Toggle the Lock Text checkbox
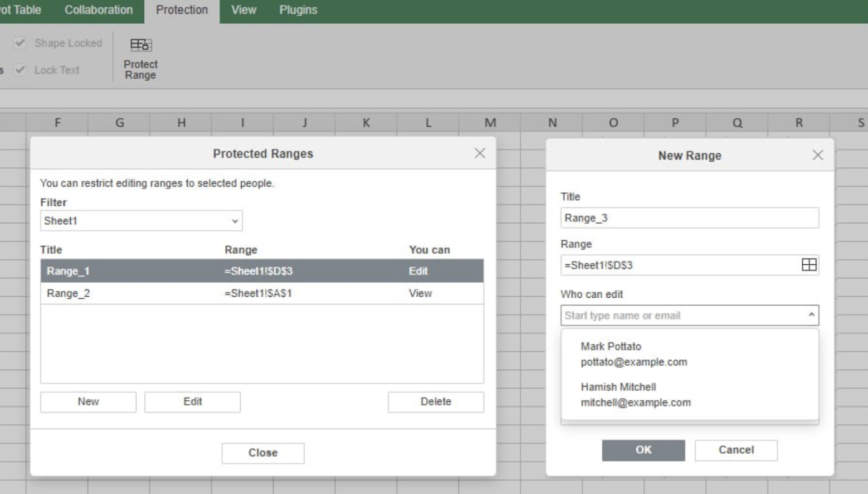Viewport: 868px width, 494px height. (20, 70)
